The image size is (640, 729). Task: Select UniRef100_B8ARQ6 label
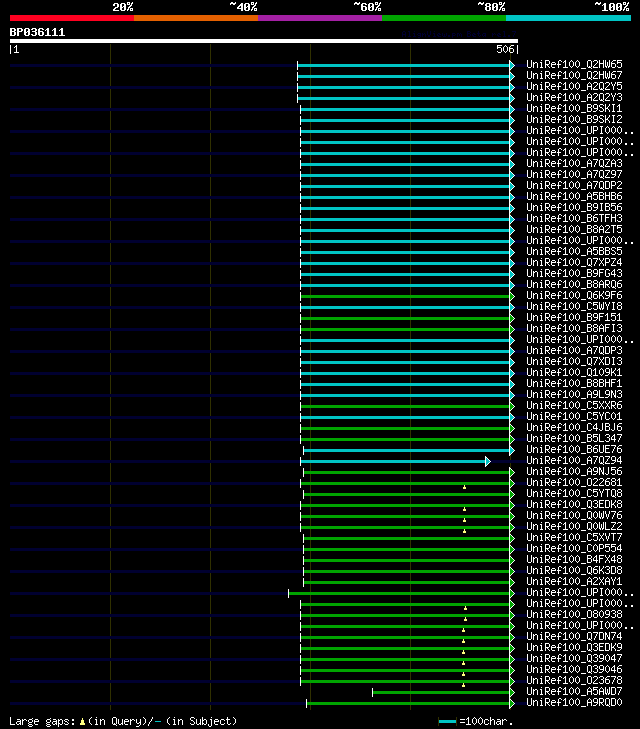tap(574, 285)
